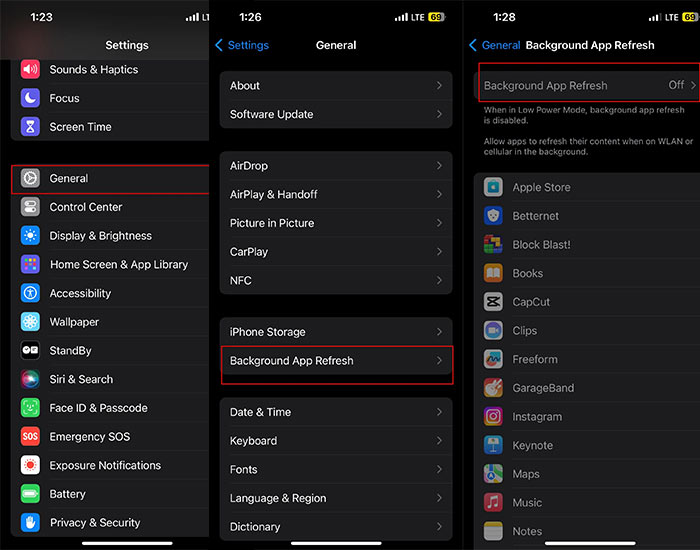The image size is (700, 550).
Task: Tap the Battery label in Settings
Action: (67, 494)
